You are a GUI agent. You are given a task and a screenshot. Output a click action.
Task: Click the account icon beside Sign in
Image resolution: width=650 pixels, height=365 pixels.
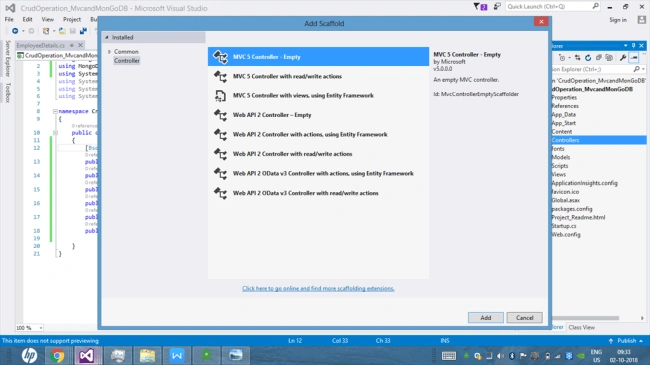click(x=642, y=19)
